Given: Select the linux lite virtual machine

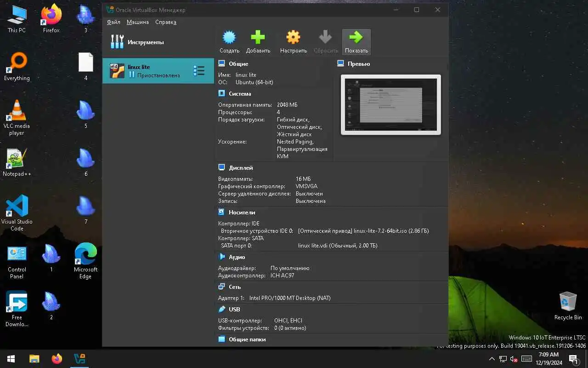Looking at the screenshot, I should pyautogui.click(x=158, y=71).
